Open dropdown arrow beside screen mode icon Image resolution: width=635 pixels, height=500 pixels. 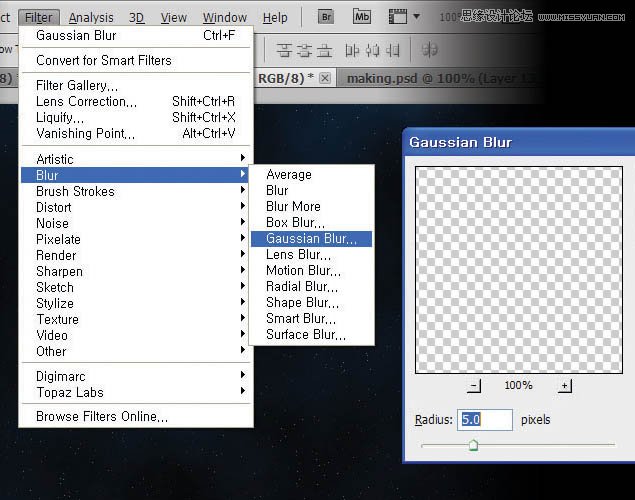point(416,17)
